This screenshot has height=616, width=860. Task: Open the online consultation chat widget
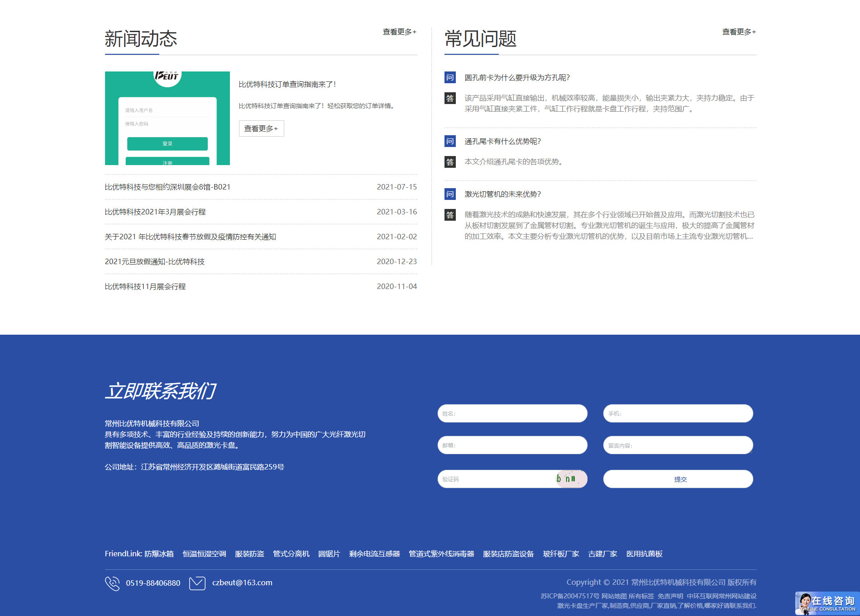pos(827,603)
